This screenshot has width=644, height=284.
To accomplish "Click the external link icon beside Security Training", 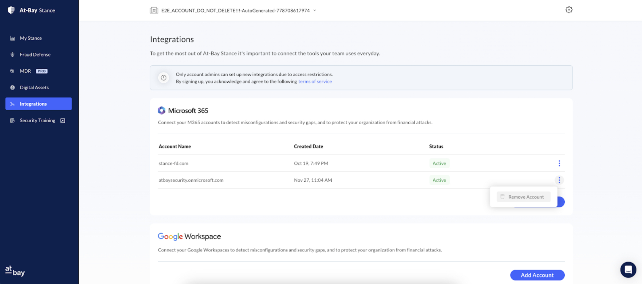I will pos(63,121).
